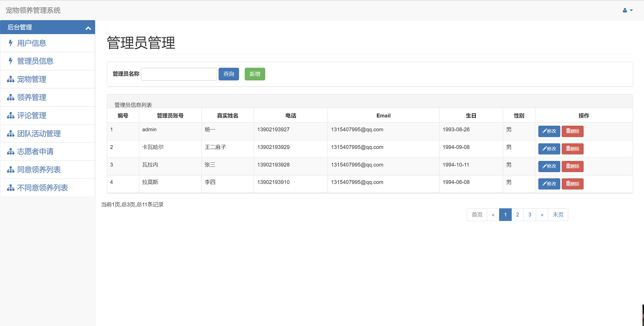
Task: Select 团队活动管理 in the sidebar
Action: 48,134
